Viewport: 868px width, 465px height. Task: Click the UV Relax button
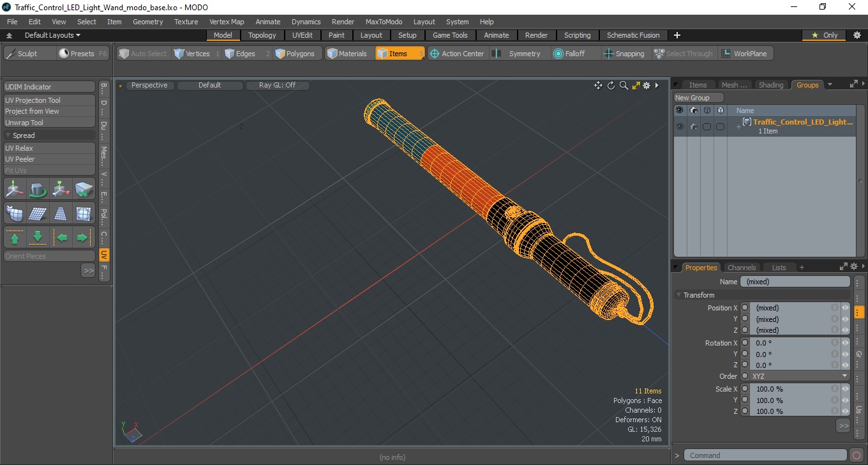point(49,148)
